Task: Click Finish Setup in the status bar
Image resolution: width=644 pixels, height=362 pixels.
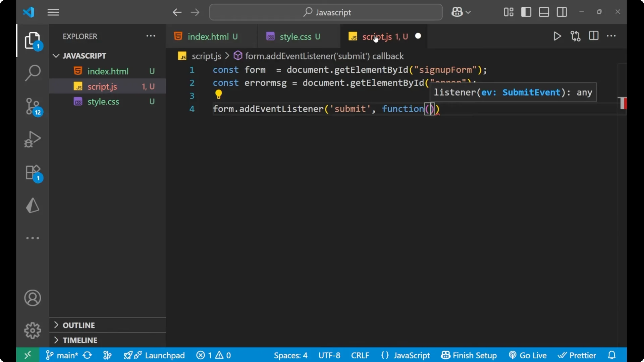Action: [x=469, y=355]
